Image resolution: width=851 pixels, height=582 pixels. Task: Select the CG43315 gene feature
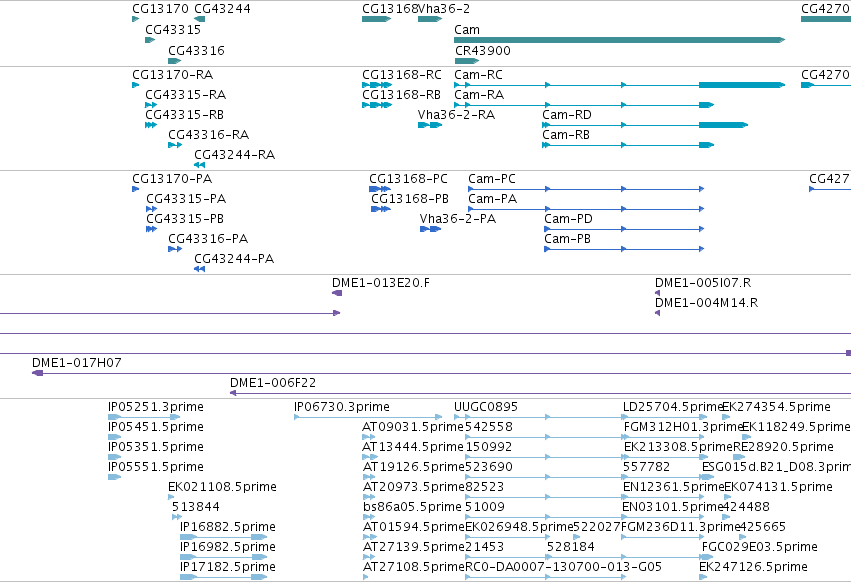[150, 40]
